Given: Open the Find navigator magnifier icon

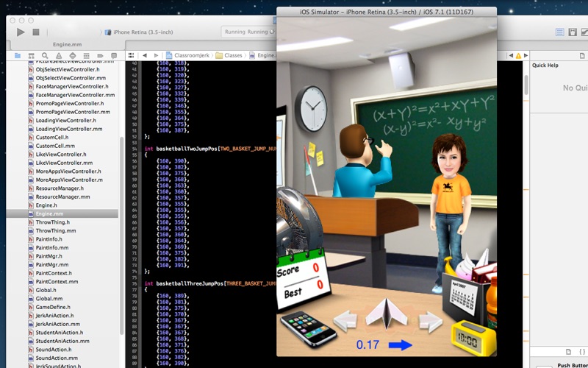Looking at the screenshot, I should tap(45, 56).
